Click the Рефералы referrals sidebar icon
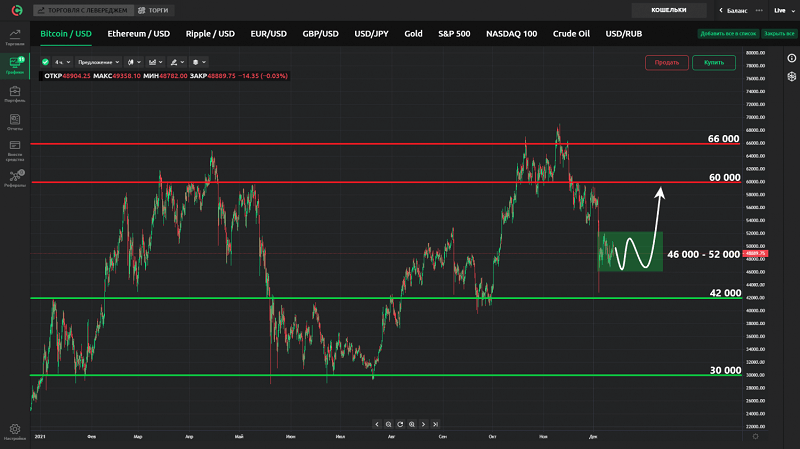The height and width of the screenshot is (449, 800). (14, 178)
